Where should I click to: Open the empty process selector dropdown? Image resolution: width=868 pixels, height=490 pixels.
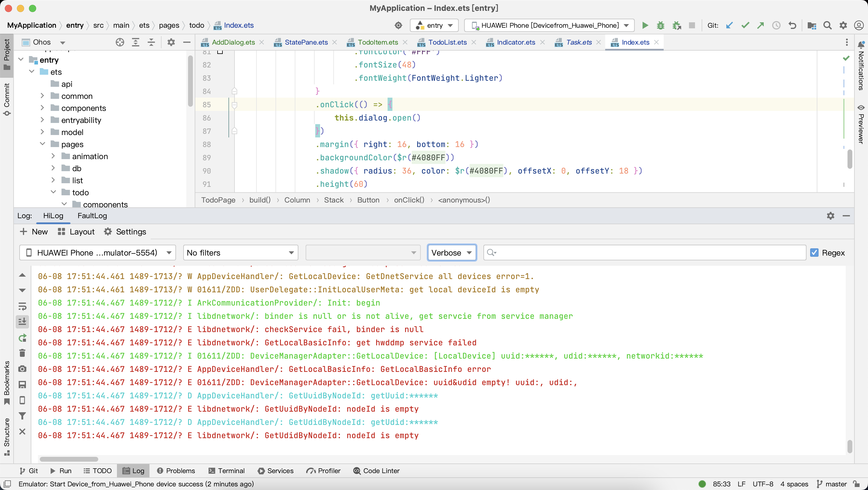(x=363, y=253)
